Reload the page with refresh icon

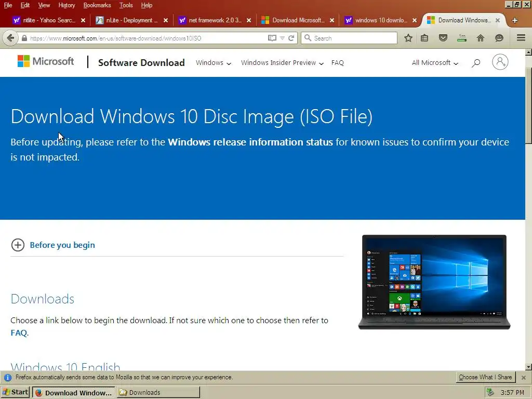pos(291,38)
